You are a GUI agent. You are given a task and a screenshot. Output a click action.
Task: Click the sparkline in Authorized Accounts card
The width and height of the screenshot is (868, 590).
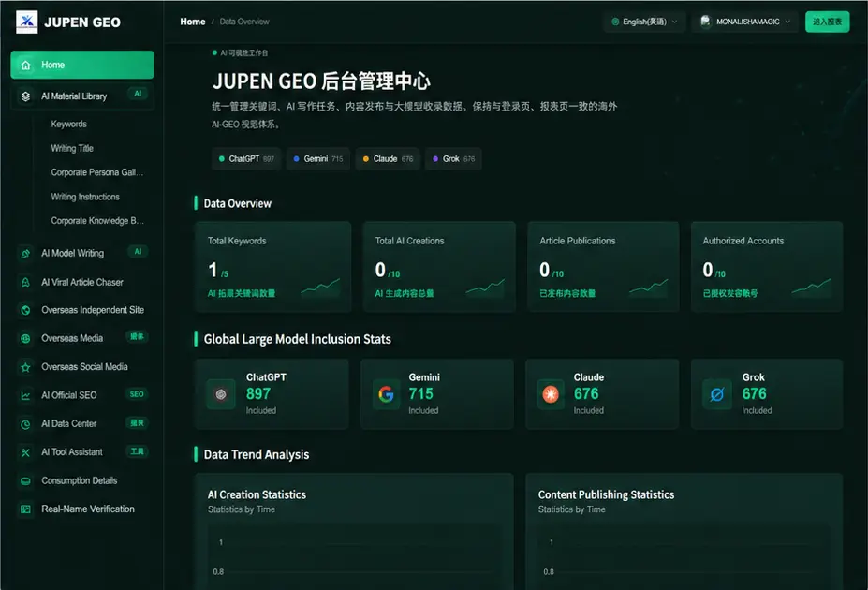[x=811, y=287]
